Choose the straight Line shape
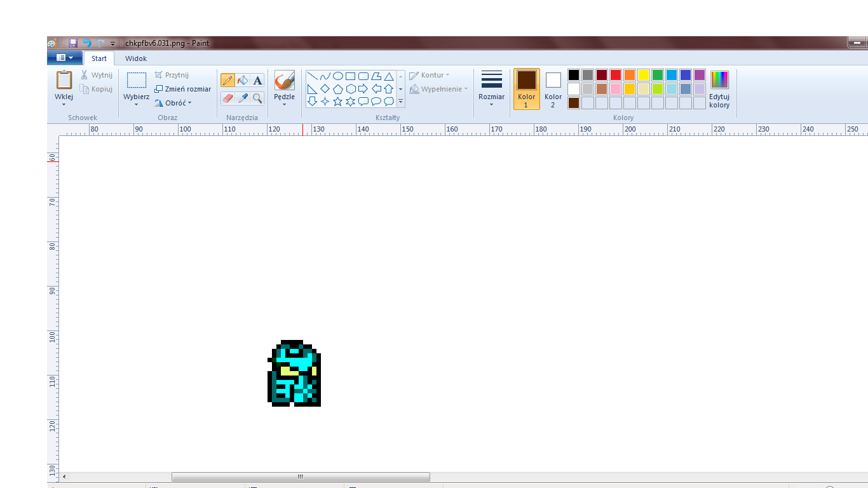 pyautogui.click(x=313, y=76)
